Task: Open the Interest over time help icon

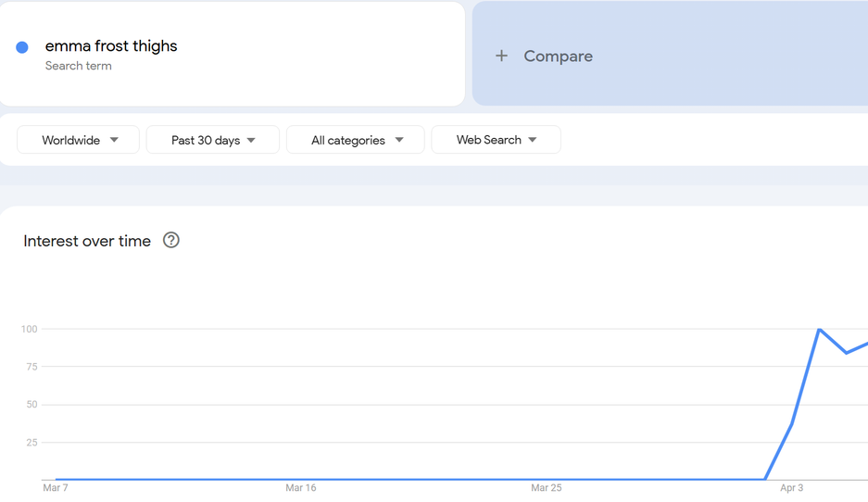Action: click(x=171, y=240)
